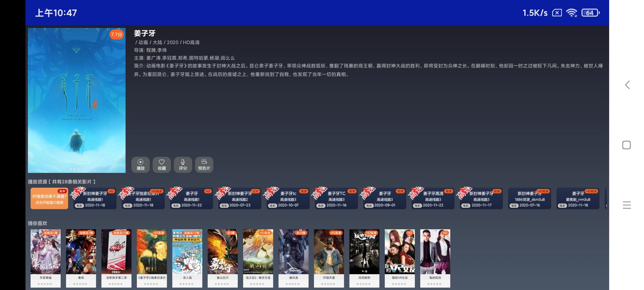Screen dimensions: 644x290
Task: Select source 姜子牙 高速线路3 dated 2020-09-01
Action: 385,199
